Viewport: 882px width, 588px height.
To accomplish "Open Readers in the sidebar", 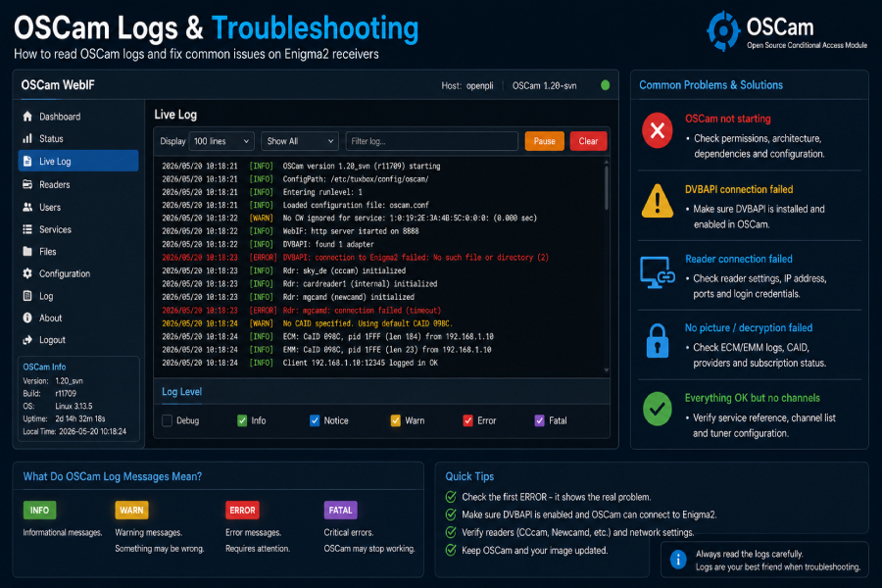I will pyautogui.click(x=78, y=184).
